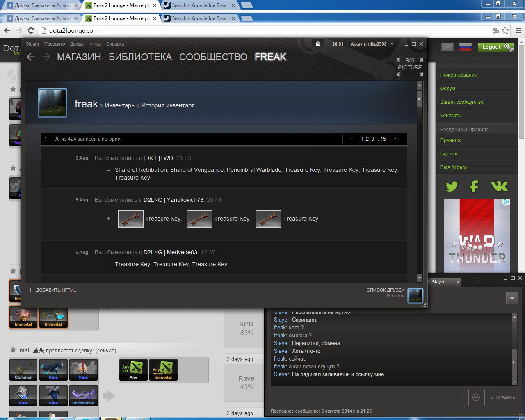Click the Penumbral Warblade item link

point(254,170)
